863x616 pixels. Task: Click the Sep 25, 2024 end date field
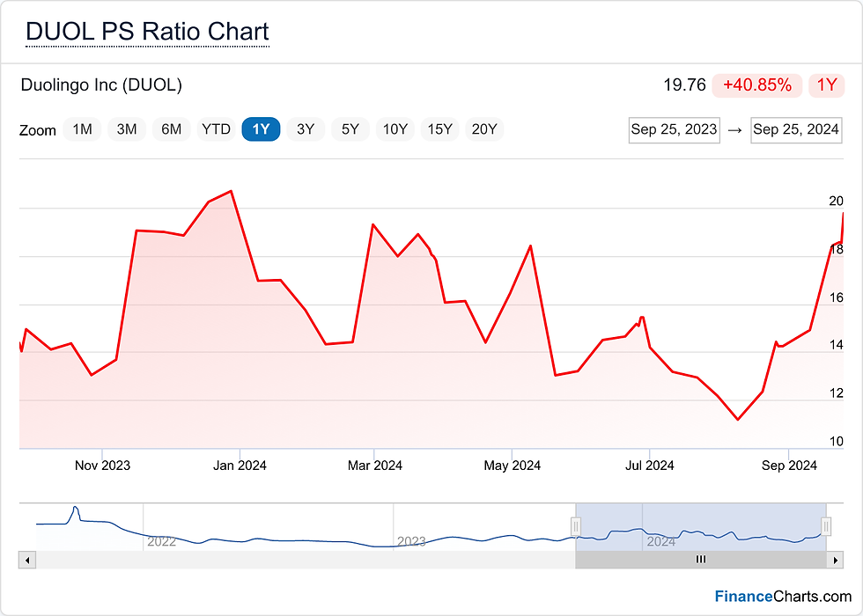pos(796,130)
